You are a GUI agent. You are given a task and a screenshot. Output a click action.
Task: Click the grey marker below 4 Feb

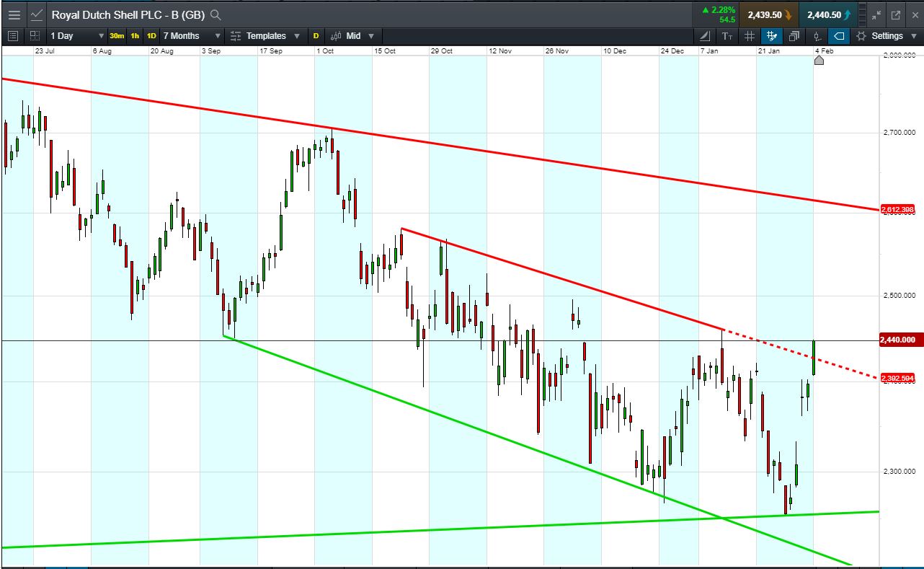(x=819, y=61)
